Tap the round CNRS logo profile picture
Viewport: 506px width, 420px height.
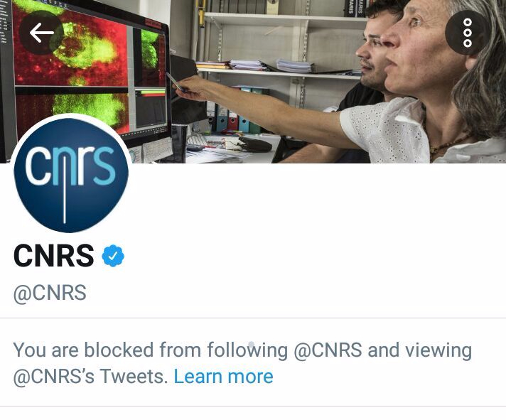click(x=71, y=175)
